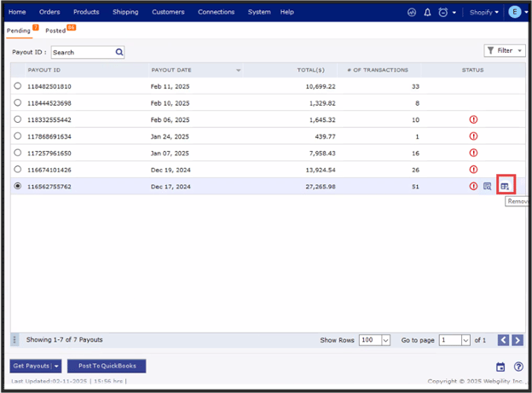Switch to the Posted tab
Viewport: 532px width, 393px height.
click(55, 31)
